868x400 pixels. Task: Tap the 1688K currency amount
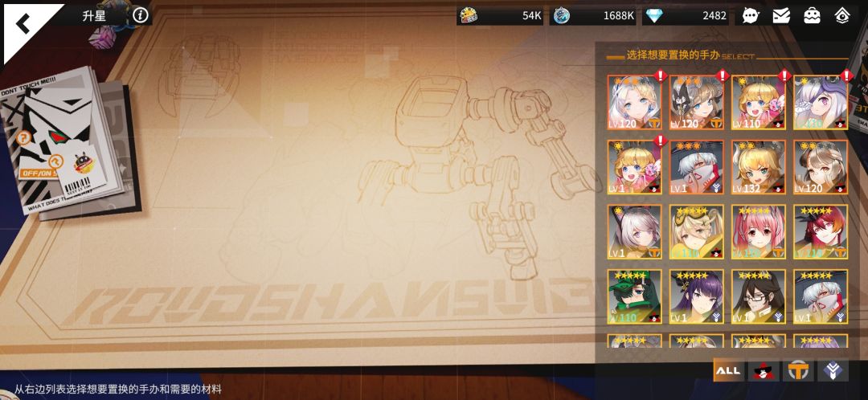pos(618,16)
